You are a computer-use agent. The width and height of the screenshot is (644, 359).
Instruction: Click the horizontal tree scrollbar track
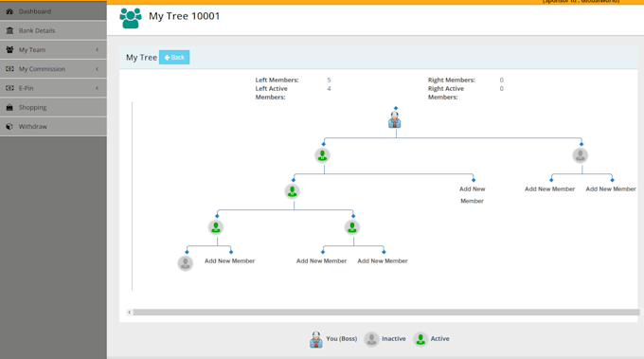pyautogui.click(x=386, y=313)
